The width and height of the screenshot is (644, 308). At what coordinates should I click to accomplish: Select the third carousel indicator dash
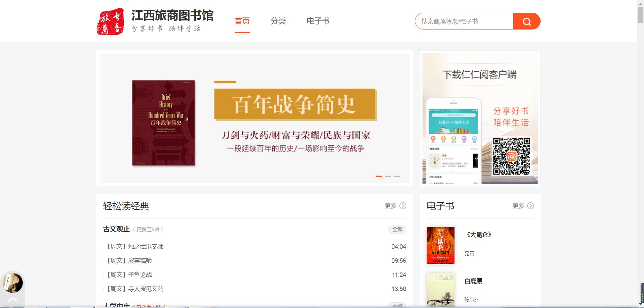tap(397, 176)
